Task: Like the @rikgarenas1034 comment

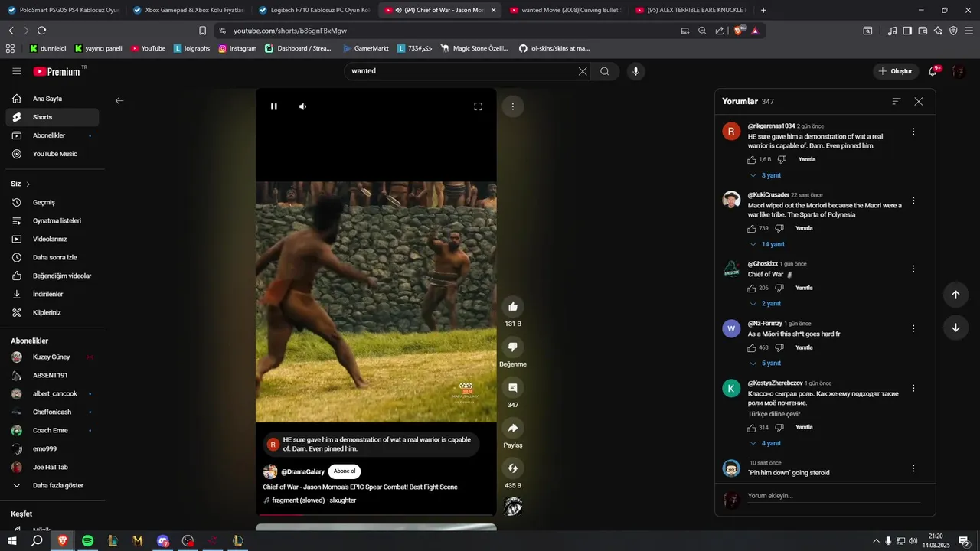Action: pyautogui.click(x=752, y=160)
